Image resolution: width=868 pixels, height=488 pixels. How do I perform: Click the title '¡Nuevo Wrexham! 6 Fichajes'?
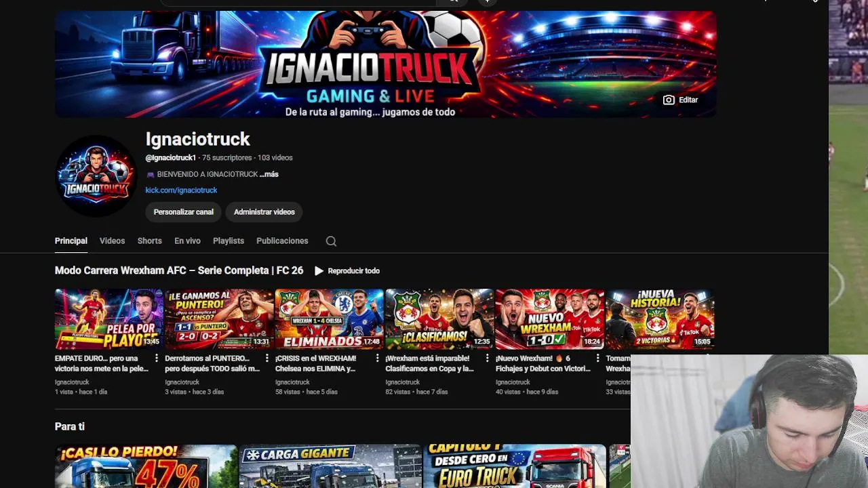click(x=542, y=363)
